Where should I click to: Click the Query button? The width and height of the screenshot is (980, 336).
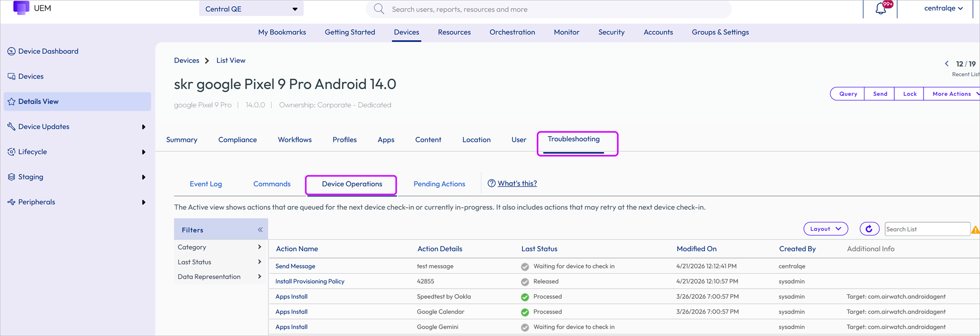tap(848, 94)
